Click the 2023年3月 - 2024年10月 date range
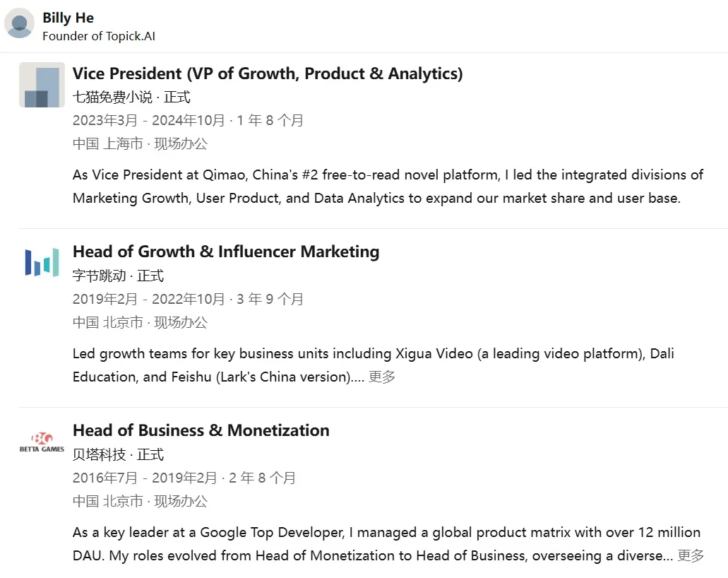The height and width of the screenshot is (578, 728). (148, 120)
